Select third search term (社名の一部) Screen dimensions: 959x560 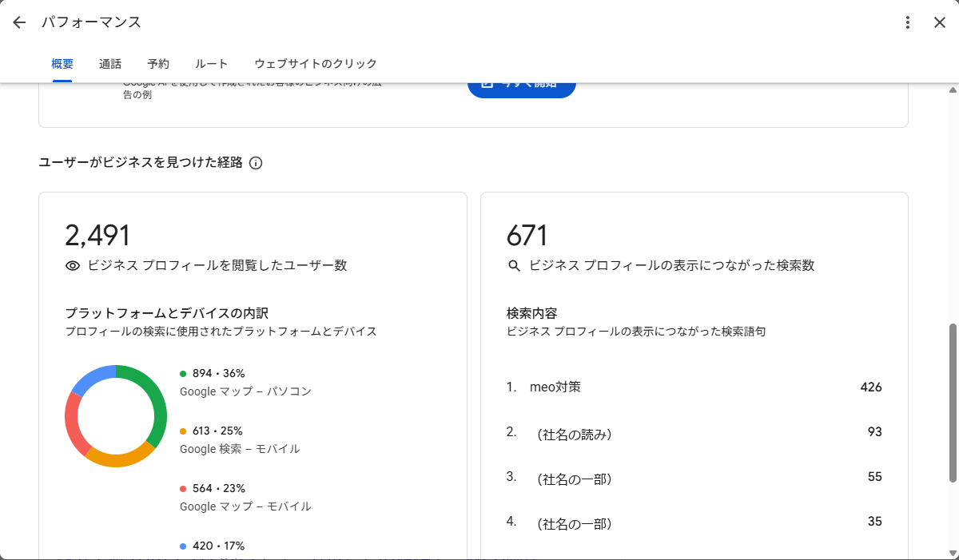(575, 479)
